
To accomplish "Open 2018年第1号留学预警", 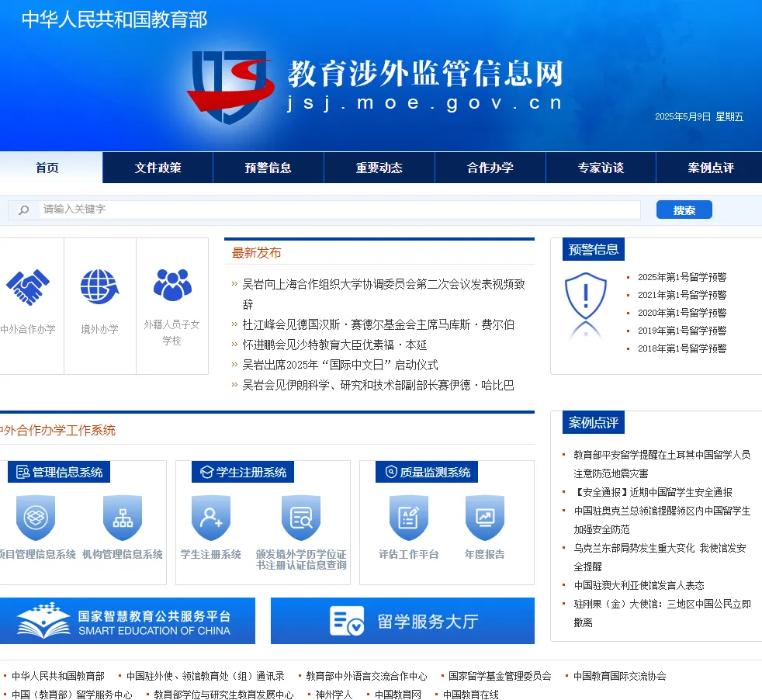I will (682, 348).
